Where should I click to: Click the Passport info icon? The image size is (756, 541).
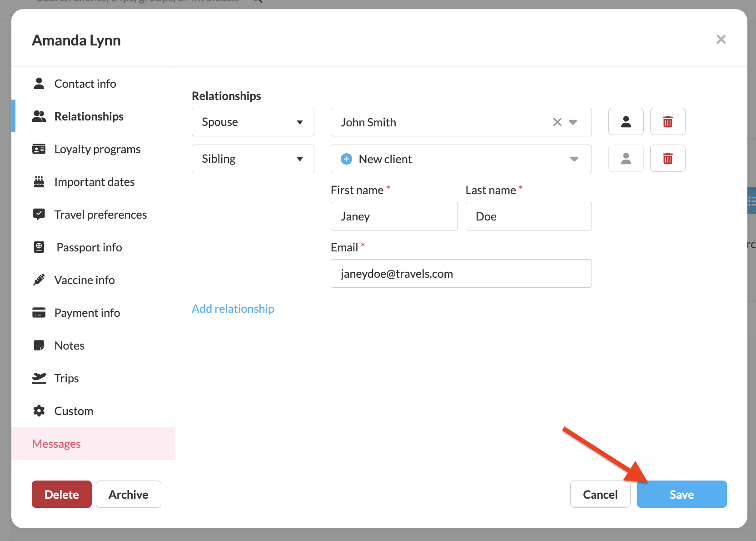39,247
